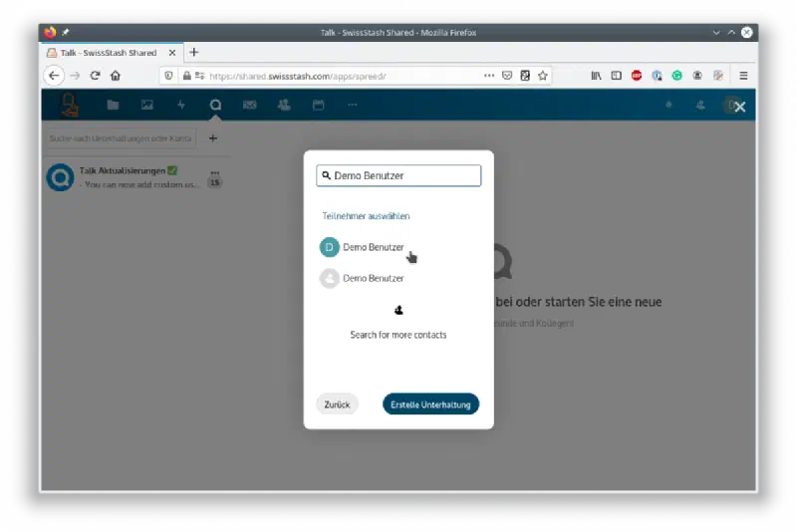Open the Contacts app icon in header
The width and height of the screenshot is (797, 532).
pos(284,106)
